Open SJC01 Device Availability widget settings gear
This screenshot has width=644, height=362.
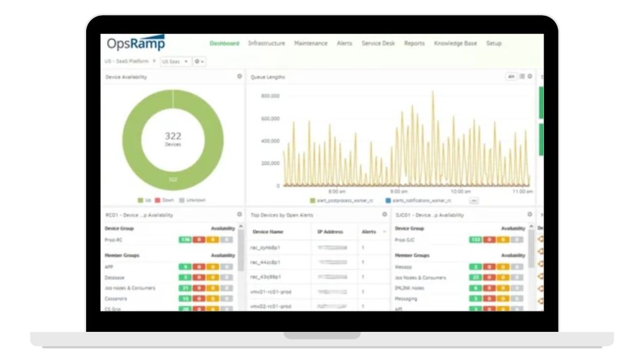(530, 214)
